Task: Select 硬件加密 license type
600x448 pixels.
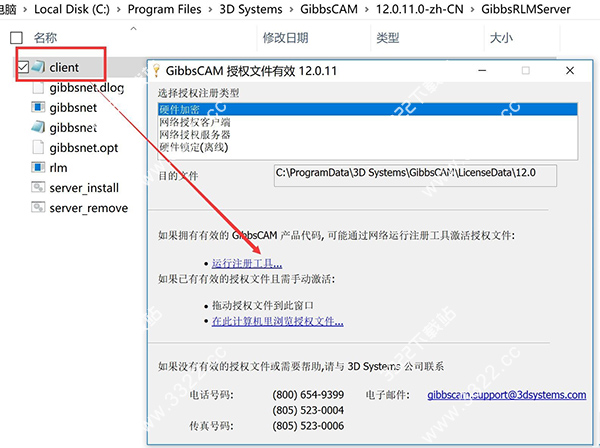Action: click(x=367, y=109)
